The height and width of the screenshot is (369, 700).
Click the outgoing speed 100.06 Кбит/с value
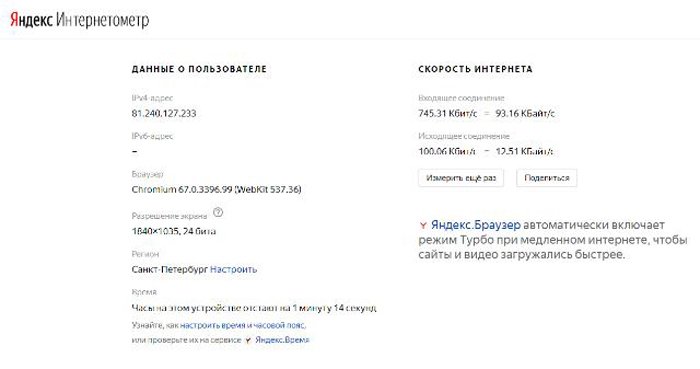point(447,151)
